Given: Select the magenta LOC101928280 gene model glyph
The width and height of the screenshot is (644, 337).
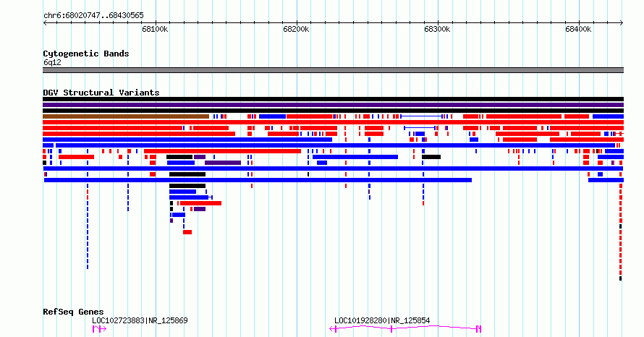Looking at the screenshot, I should coord(405,329).
